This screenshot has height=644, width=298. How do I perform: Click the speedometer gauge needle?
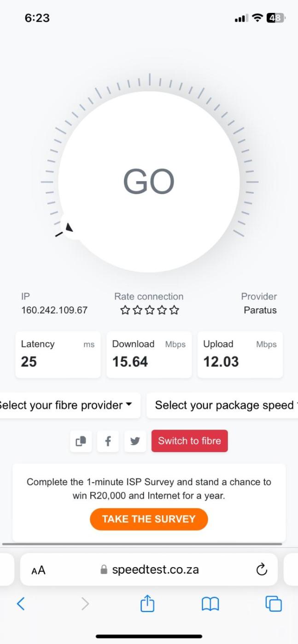69,227
